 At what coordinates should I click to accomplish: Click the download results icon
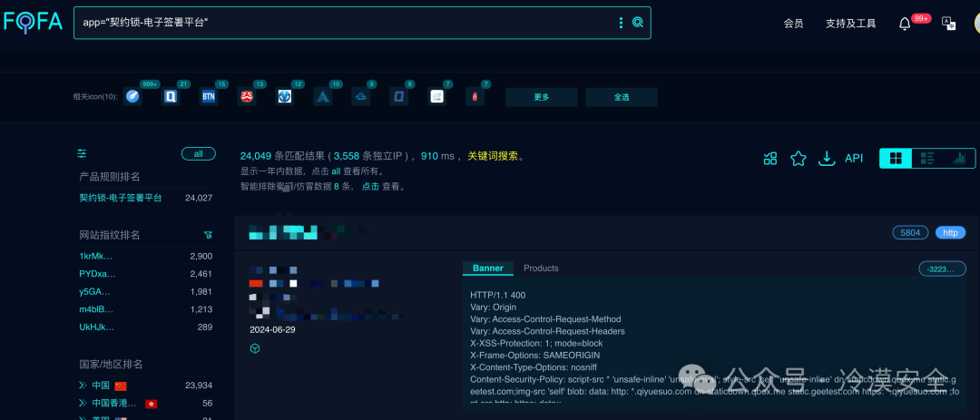tap(827, 158)
